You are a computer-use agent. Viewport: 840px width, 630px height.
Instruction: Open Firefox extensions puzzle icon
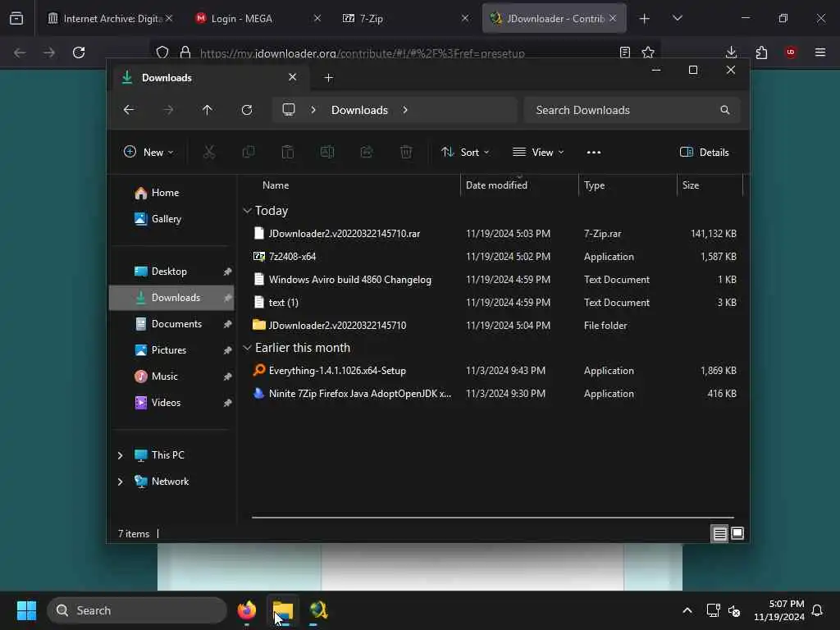(x=761, y=52)
